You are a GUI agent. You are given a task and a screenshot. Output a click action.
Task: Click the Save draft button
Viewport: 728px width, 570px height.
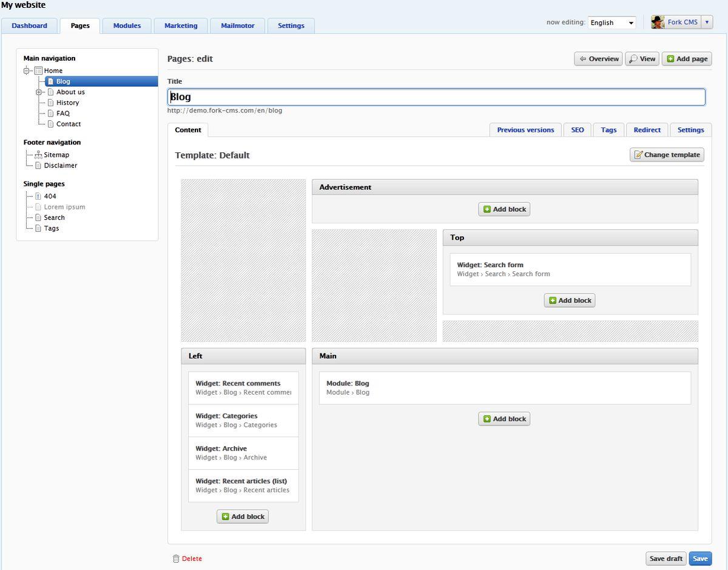pos(666,558)
